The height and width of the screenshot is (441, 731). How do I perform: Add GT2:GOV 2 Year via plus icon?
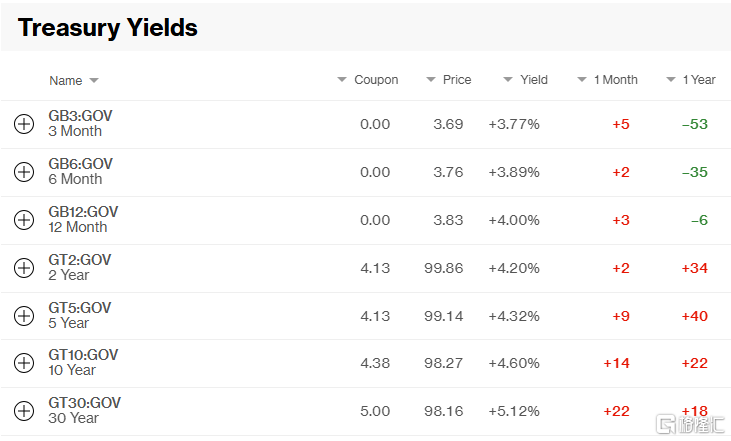pos(24,268)
